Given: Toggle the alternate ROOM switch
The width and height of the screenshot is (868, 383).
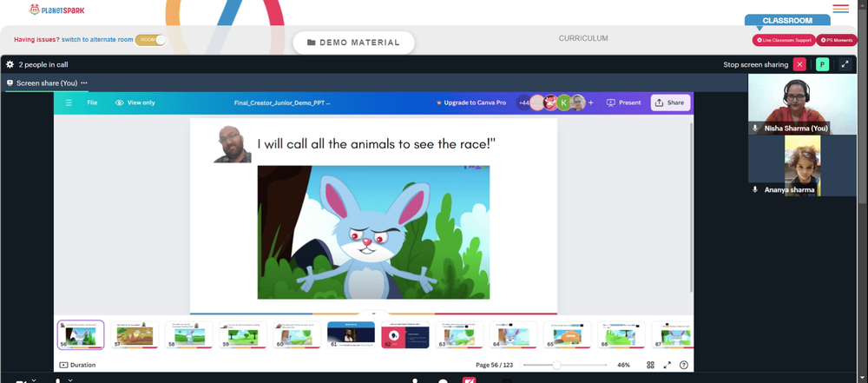Looking at the screenshot, I should [150, 40].
